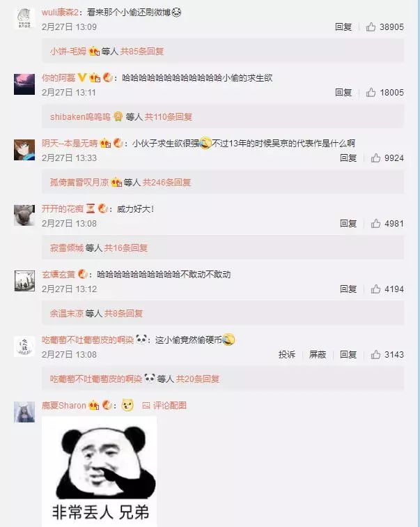
Task: Thumbs-up the comment with 3143 likes
Action: pos(375,355)
